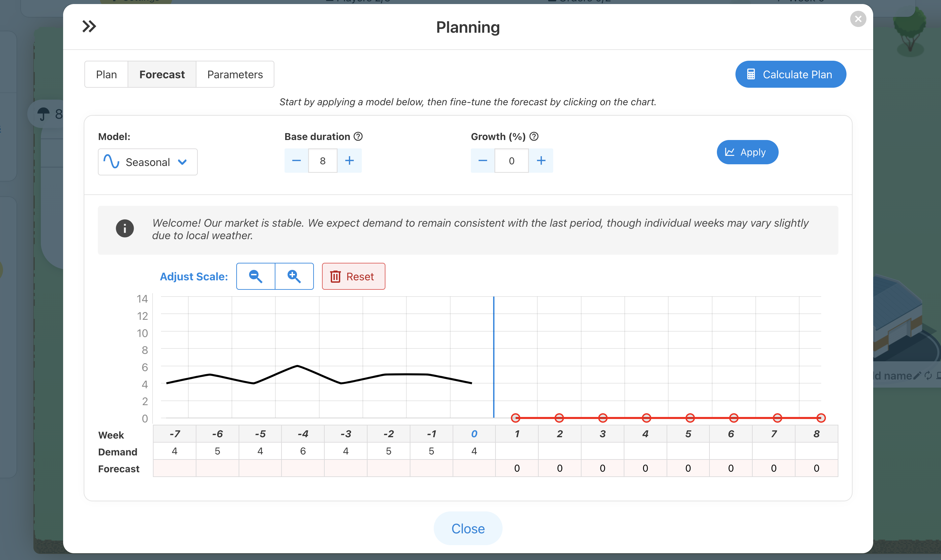Click the Base duration help icon

tap(358, 136)
